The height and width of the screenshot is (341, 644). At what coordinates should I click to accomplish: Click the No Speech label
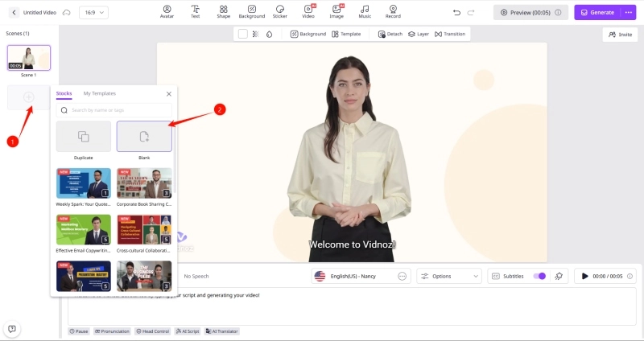pyautogui.click(x=196, y=276)
